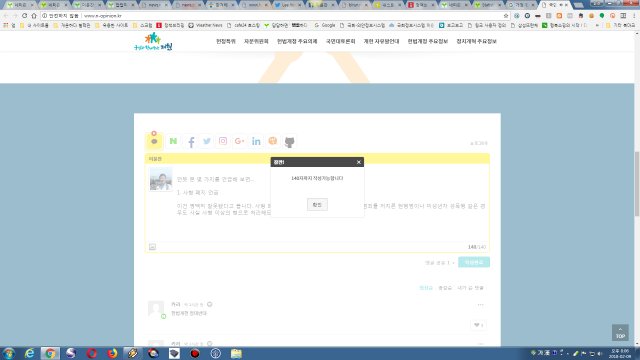Screen dimensions: 640x360
Task: Bookmark this page with the star icon
Action: pyautogui.click(x=506, y=16)
